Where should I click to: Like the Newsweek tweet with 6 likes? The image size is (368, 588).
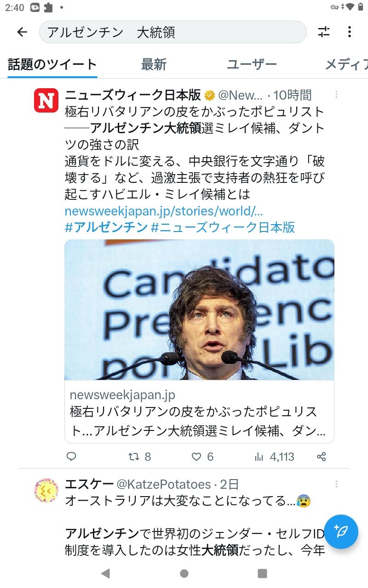[x=202, y=457]
